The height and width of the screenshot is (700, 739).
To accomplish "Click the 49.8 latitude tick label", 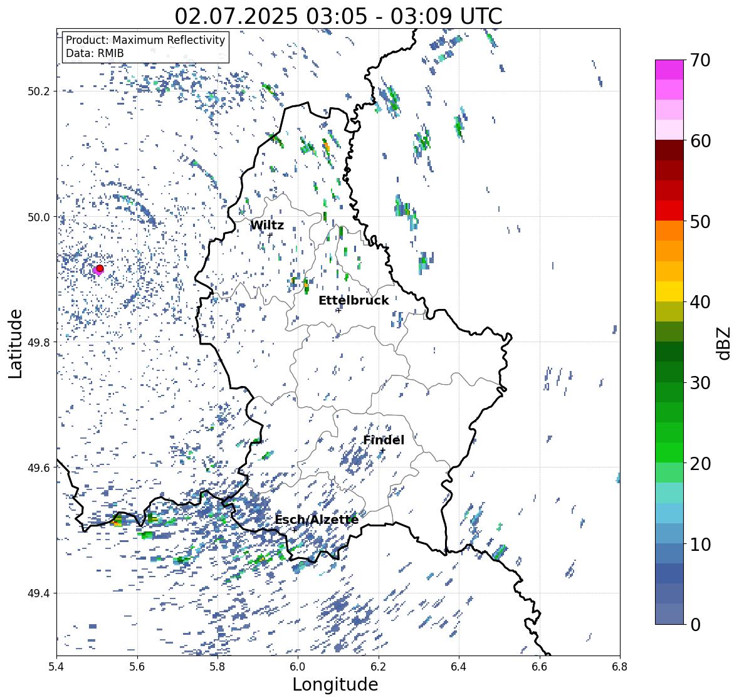I will [x=39, y=342].
